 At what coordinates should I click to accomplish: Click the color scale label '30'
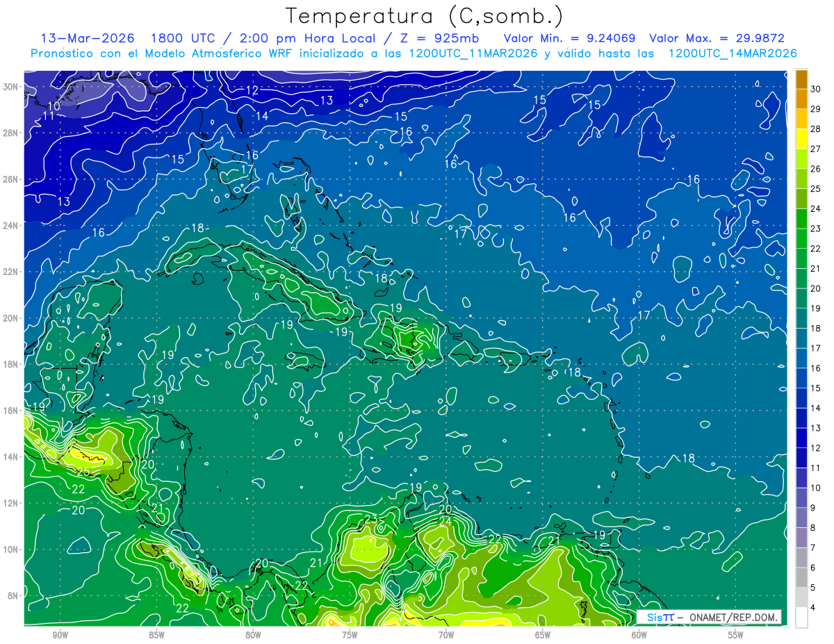[815, 89]
